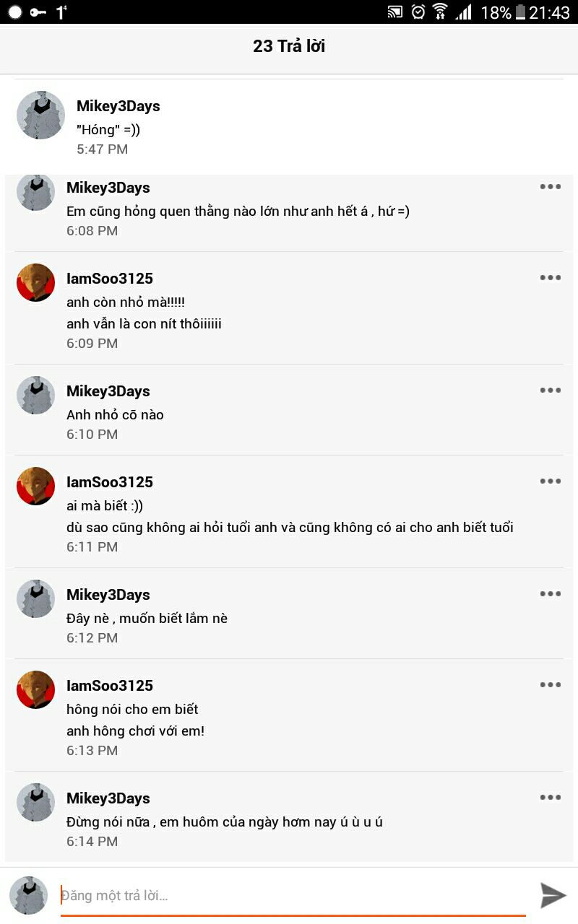This screenshot has width=578, height=924.
Task: Click the 'Đăng một trả lời' input field
Action: [x=293, y=896]
